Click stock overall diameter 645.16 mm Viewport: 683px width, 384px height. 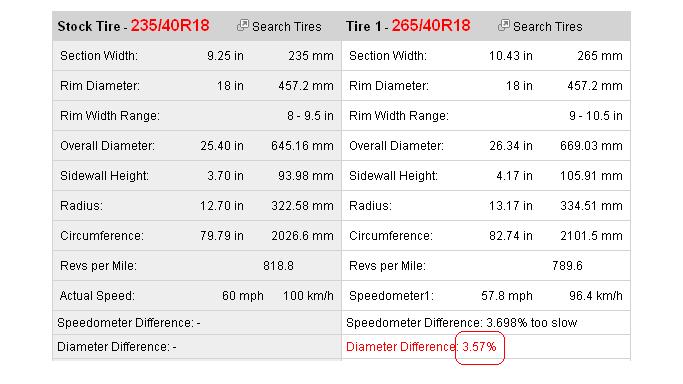(302, 146)
